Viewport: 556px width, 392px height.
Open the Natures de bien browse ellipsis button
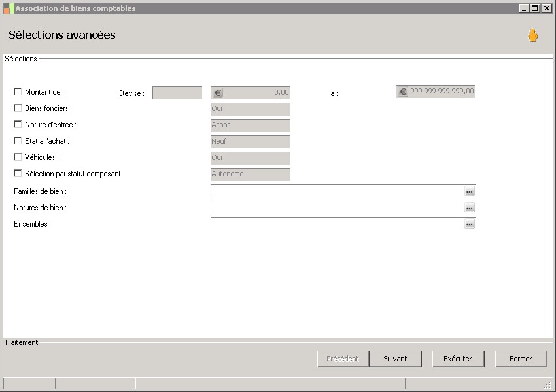[x=469, y=208]
